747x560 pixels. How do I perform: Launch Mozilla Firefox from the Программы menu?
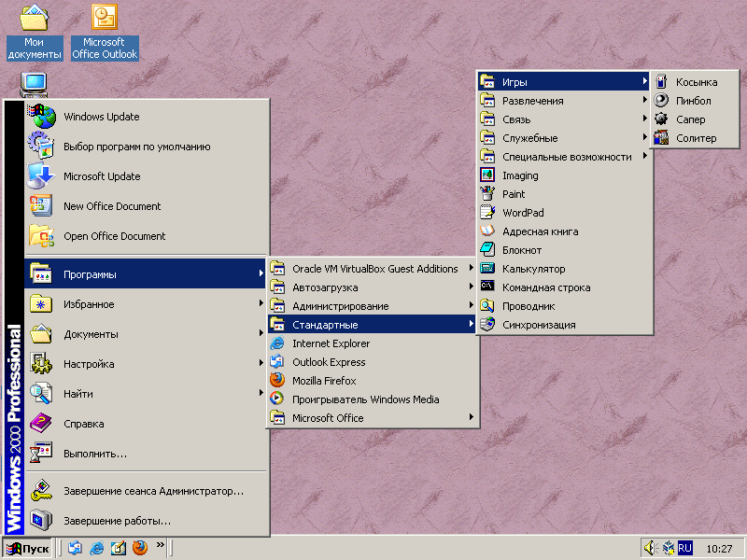tap(373, 381)
